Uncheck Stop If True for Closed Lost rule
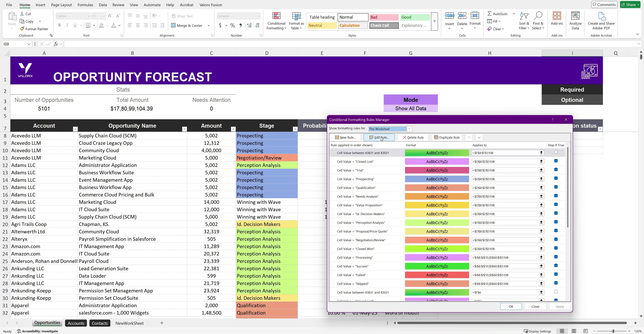 pyautogui.click(x=556, y=161)
